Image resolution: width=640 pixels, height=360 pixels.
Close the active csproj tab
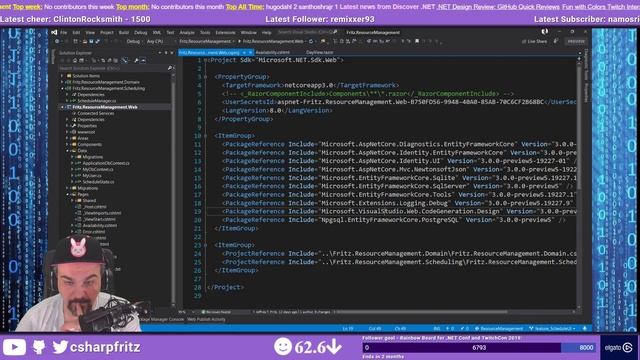[250, 52]
